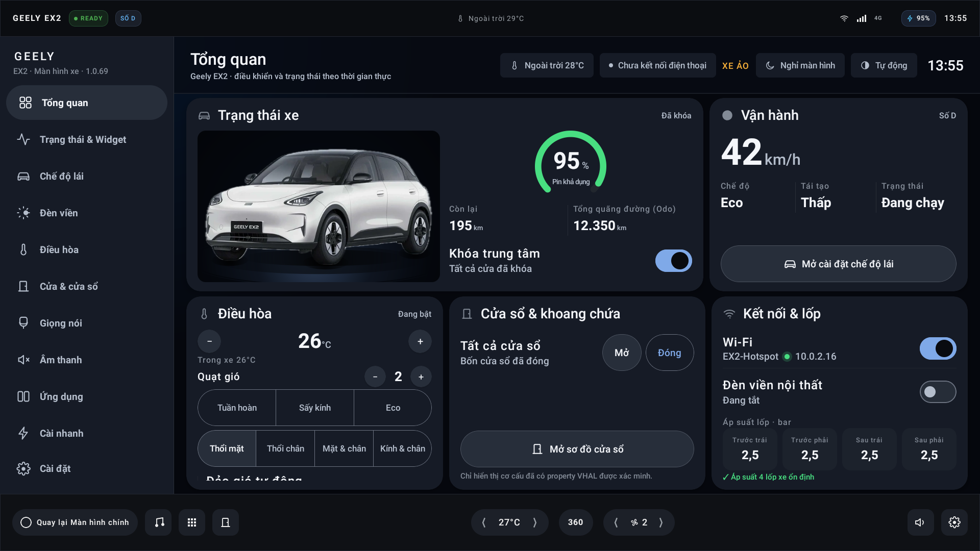Click Nghỉ màn hình button
The image size is (980, 551).
point(800,65)
